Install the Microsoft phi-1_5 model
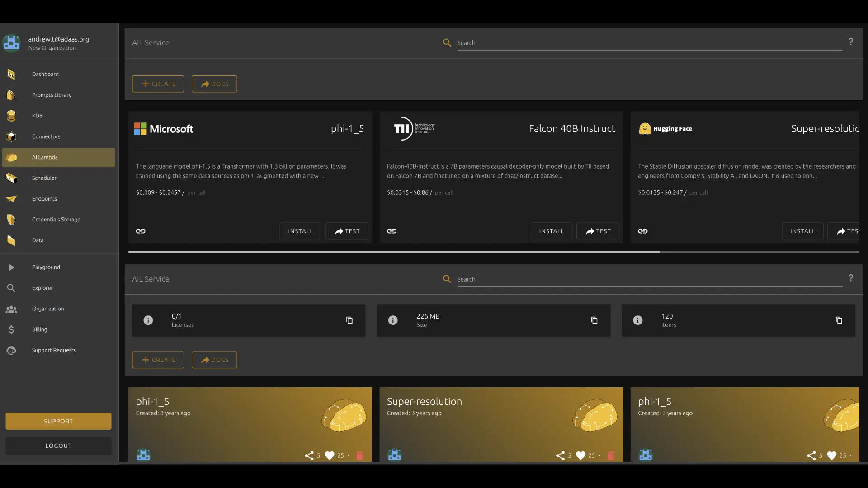 tap(300, 231)
